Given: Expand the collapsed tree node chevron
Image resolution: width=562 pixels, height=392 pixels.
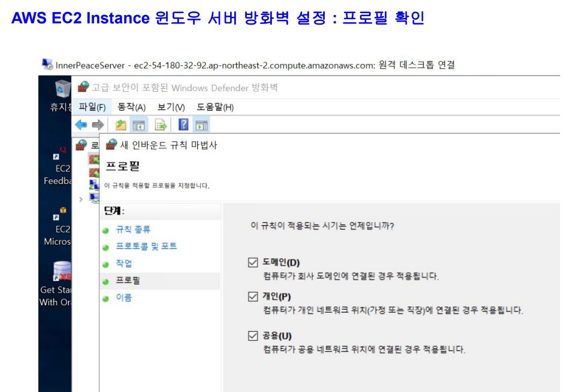Looking at the screenshot, I should pyautogui.click(x=81, y=199).
